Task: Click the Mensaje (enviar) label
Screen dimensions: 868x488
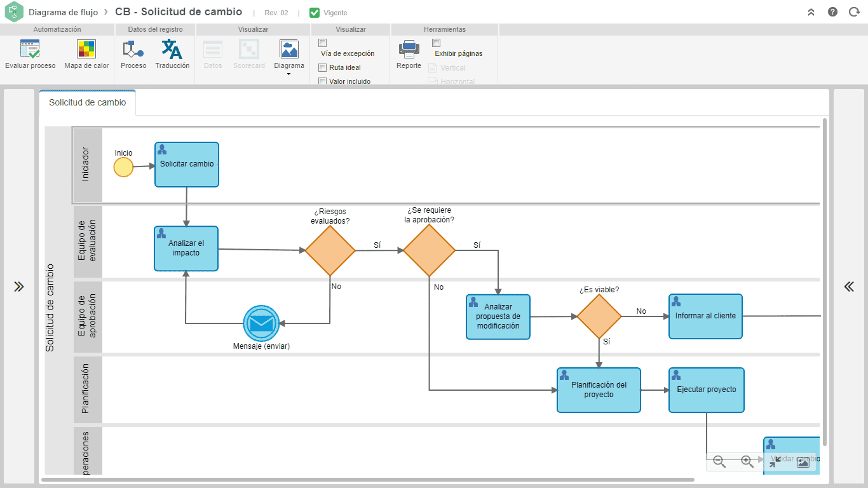Action: (261, 346)
